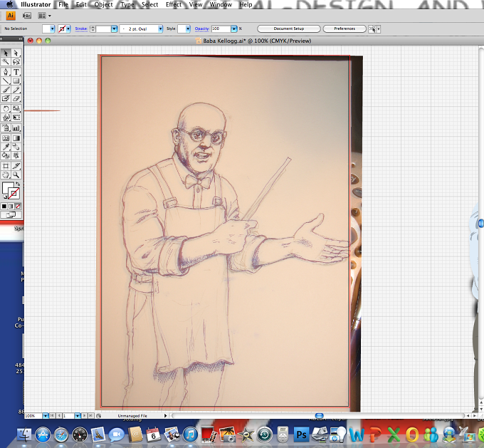Image resolution: width=484 pixels, height=448 pixels.
Task: Select the Blend tool
Action: [16, 147]
